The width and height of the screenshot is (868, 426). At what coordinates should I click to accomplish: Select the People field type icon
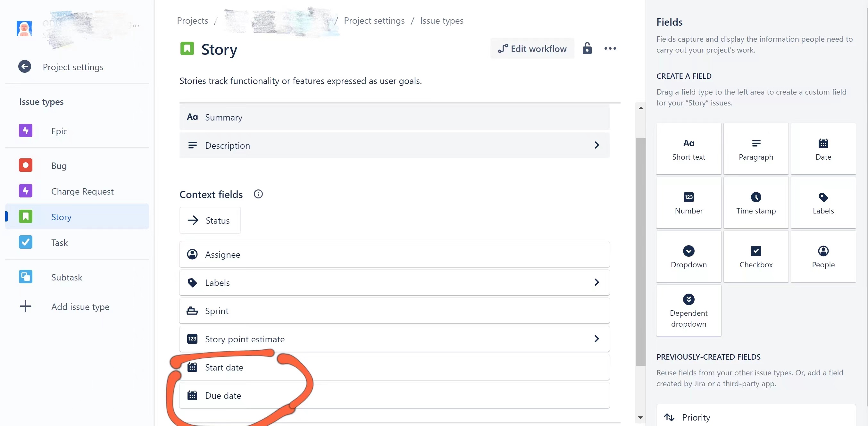coord(823,251)
